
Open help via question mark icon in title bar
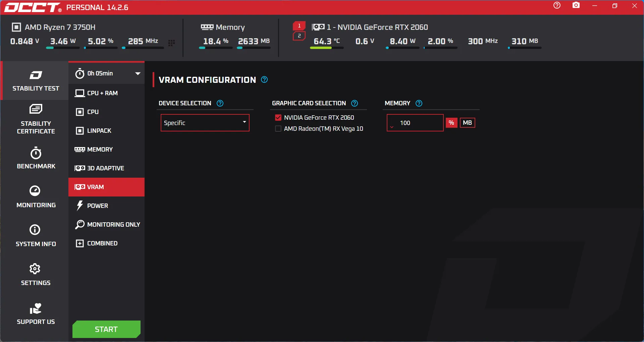(557, 5)
